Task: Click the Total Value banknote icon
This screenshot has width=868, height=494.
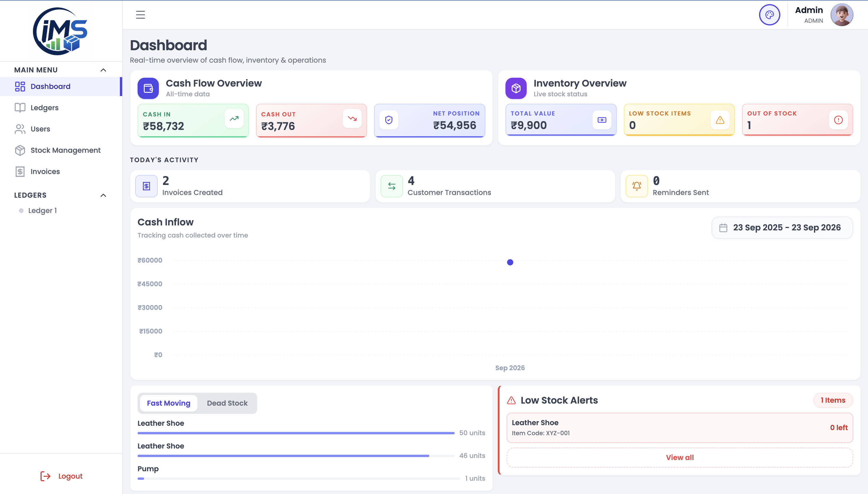Action: pyautogui.click(x=602, y=120)
